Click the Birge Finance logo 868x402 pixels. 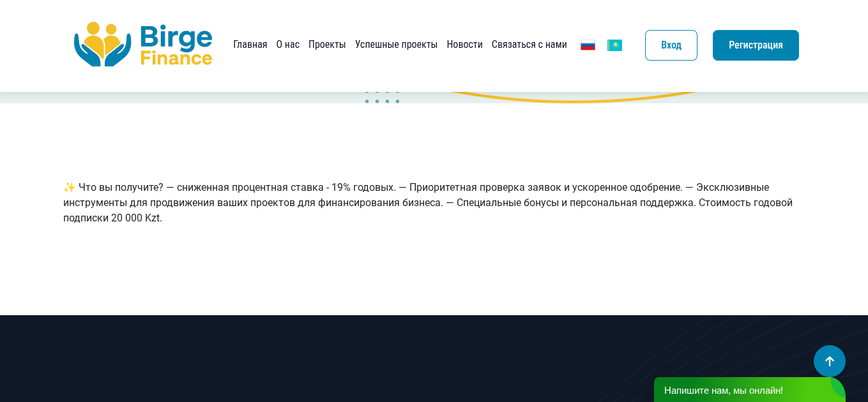click(x=142, y=45)
